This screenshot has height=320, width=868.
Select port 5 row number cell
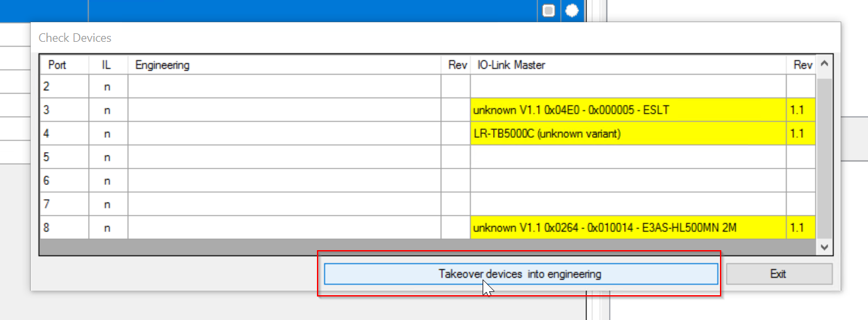coord(65,157)
